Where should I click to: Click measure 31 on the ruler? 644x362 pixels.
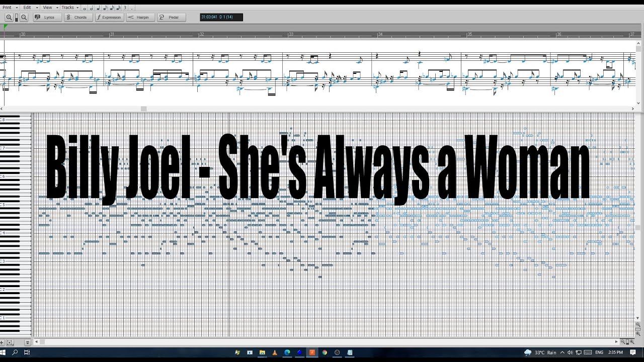click(x=112, y=34)
